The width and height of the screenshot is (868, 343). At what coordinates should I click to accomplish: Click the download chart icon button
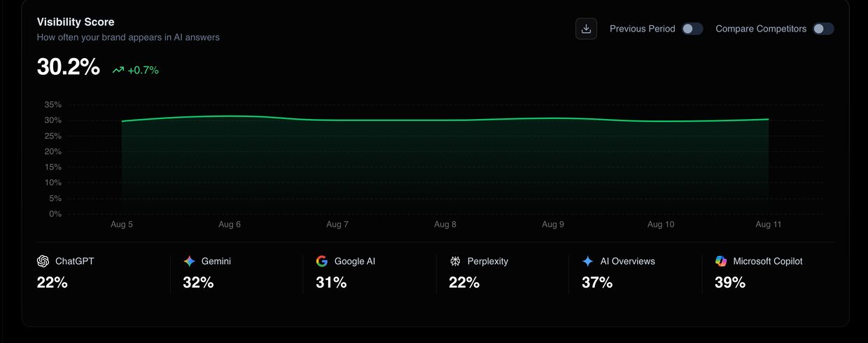click(x=586, y=29)
